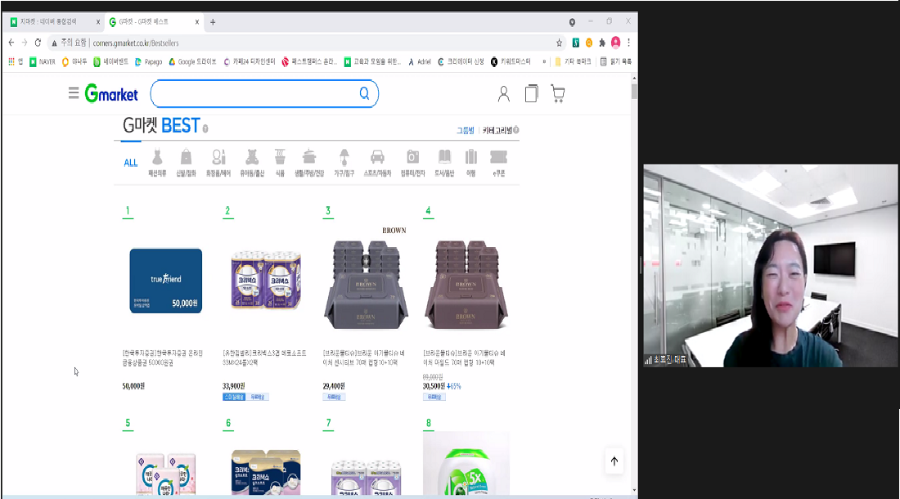
Task: Select the teddy bear baby category icon
Action: point(252,163)
